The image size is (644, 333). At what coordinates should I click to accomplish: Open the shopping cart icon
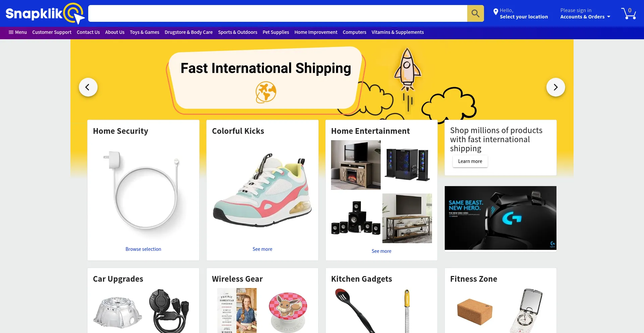tap(629, 13)
